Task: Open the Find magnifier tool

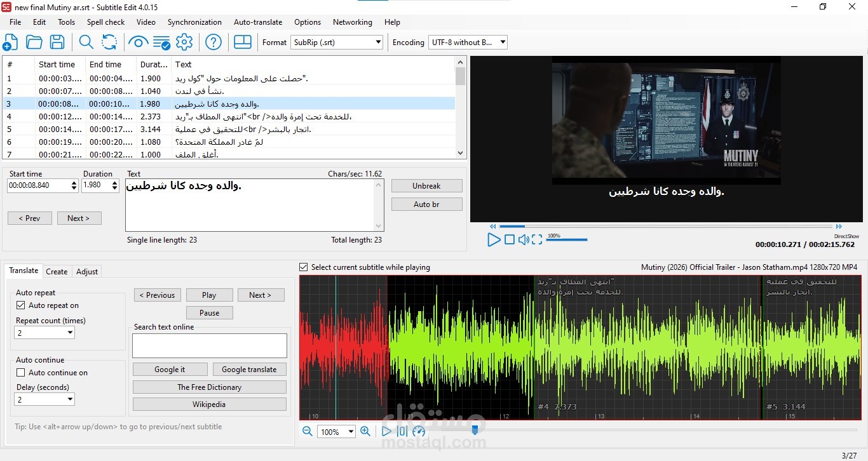Action: (x=86, y=43)
